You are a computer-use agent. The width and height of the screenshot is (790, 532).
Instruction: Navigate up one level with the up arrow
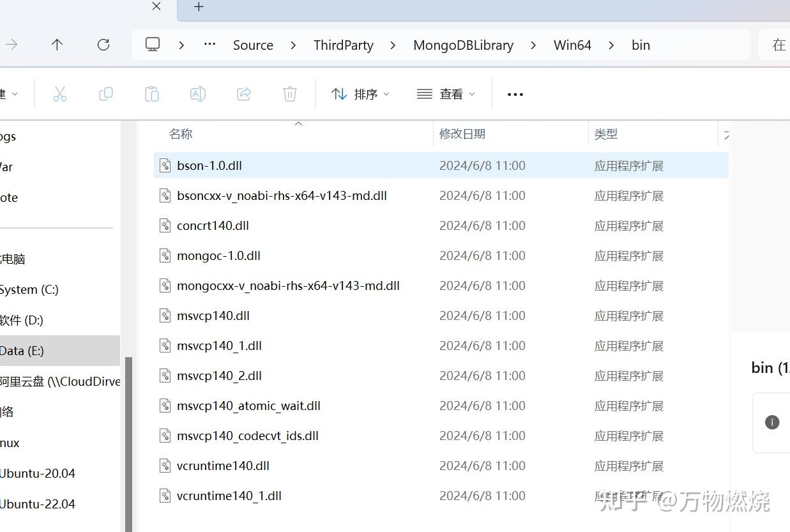(57, 45)
